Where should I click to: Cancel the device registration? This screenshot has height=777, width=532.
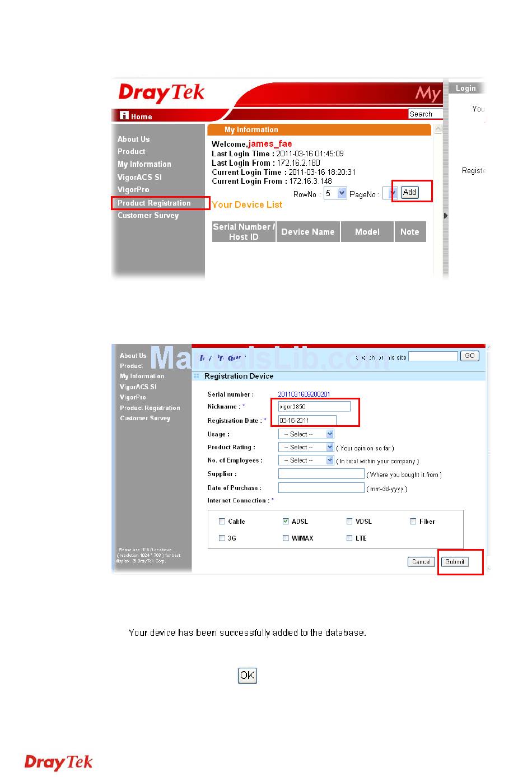[x=421, y=562]
